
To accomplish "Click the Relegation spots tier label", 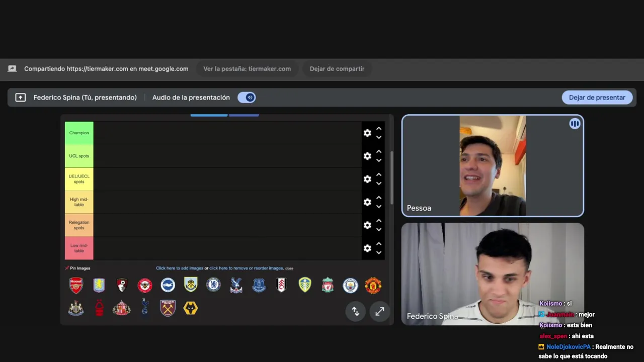I will (x=79, y=225).
